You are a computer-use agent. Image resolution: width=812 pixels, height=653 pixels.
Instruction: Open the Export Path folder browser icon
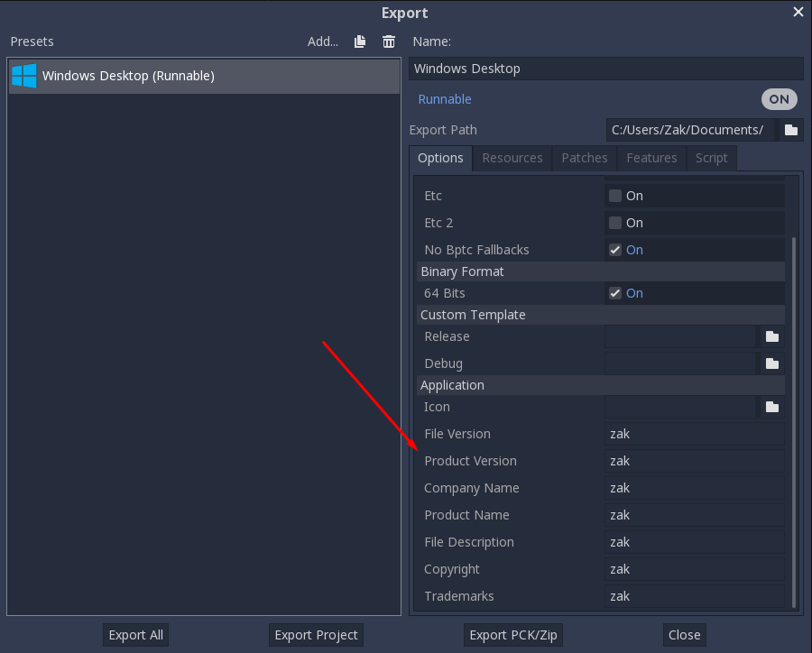click(790, 130)
